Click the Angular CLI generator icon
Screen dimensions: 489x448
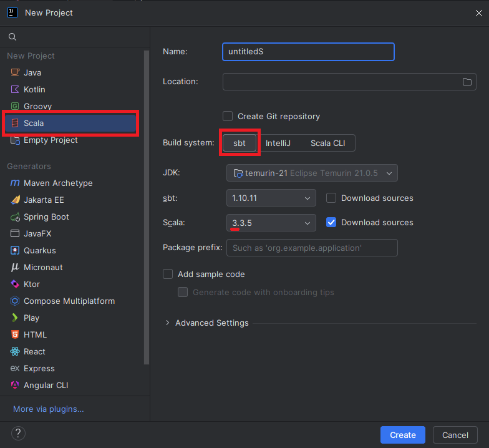(15, 386)
